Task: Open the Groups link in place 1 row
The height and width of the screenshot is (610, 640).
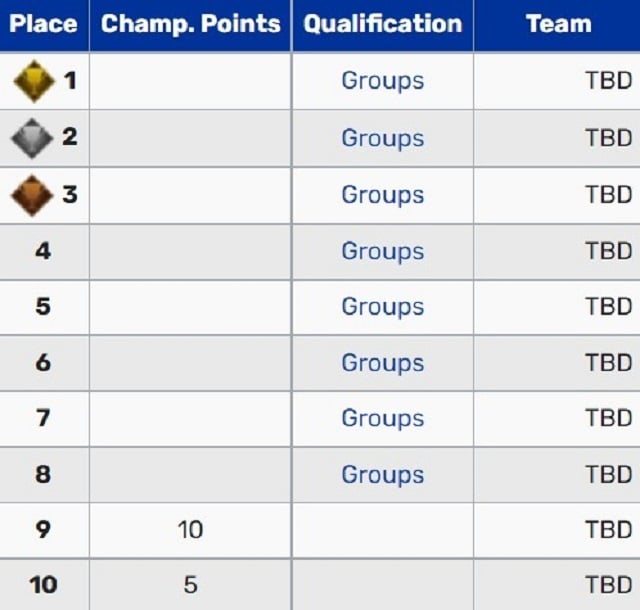Action: (x=383, y=81)
